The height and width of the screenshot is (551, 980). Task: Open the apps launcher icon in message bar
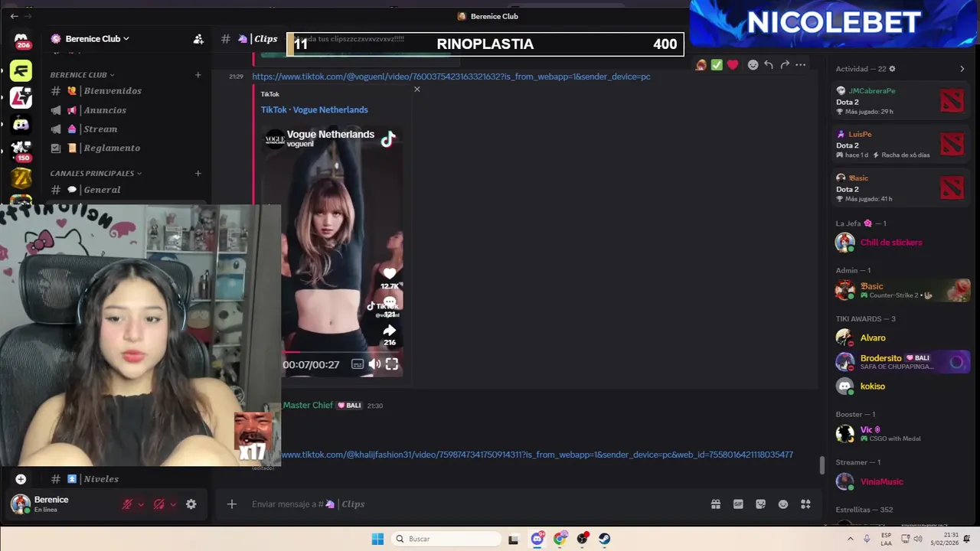(x=805, y=504)
